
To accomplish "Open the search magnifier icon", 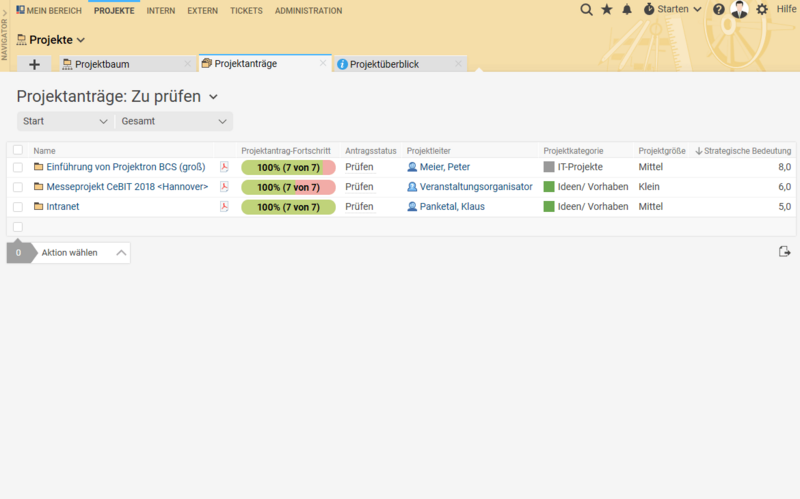I will 587,9.
